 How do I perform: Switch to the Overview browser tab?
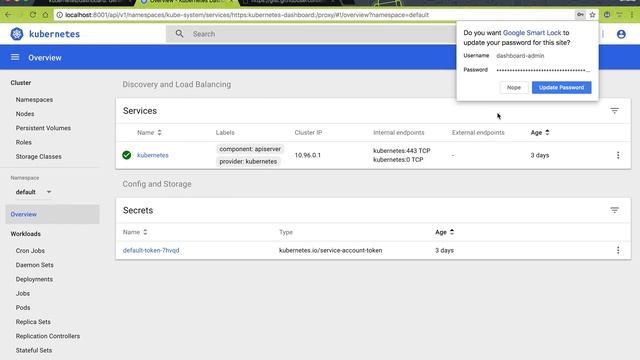tap(186, 2)
